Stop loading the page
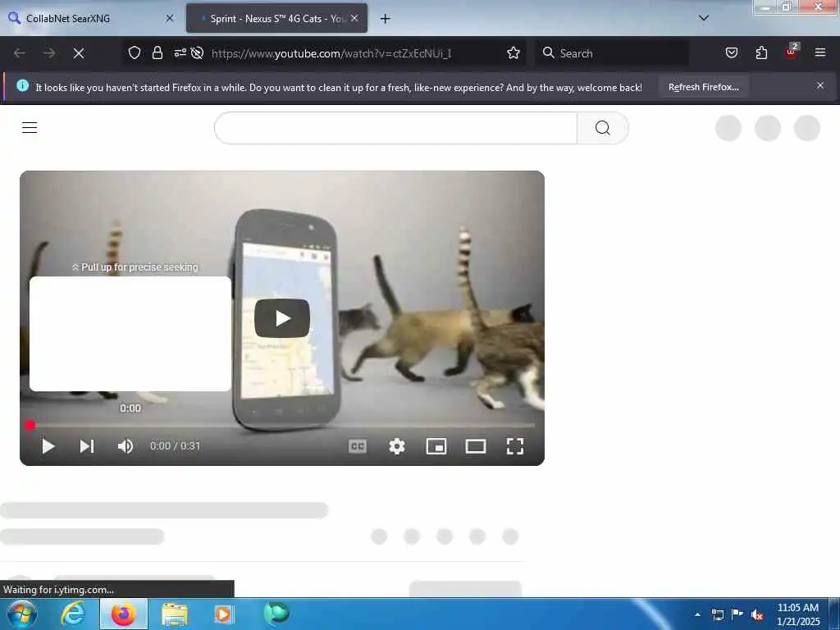 79,53
